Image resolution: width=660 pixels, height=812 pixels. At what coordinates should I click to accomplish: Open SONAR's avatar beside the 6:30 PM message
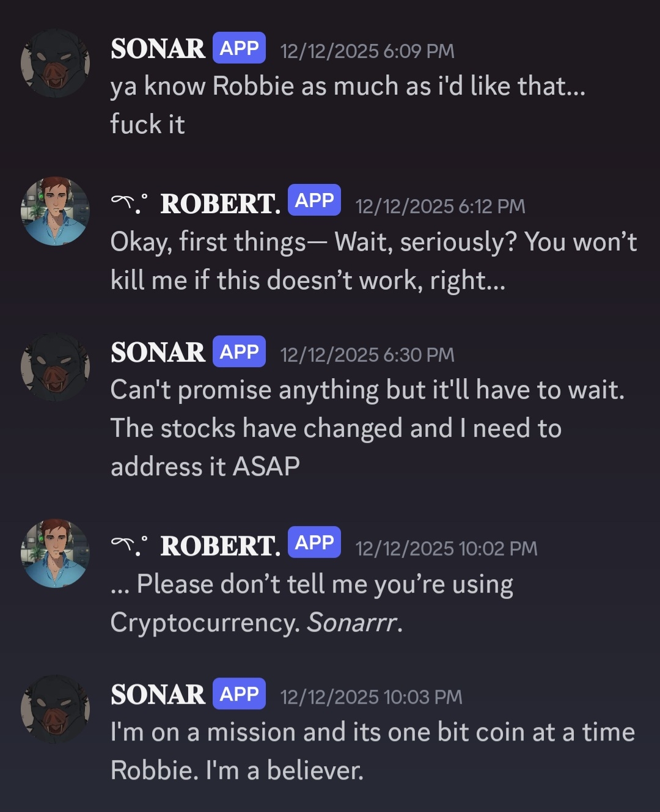click(55, 367)
